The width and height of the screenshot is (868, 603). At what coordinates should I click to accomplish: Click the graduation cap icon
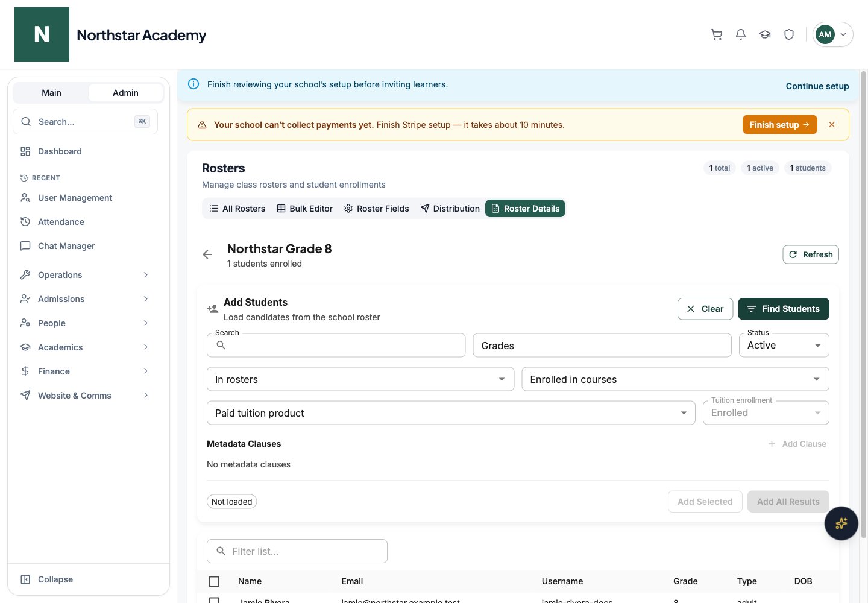[765, 34]
